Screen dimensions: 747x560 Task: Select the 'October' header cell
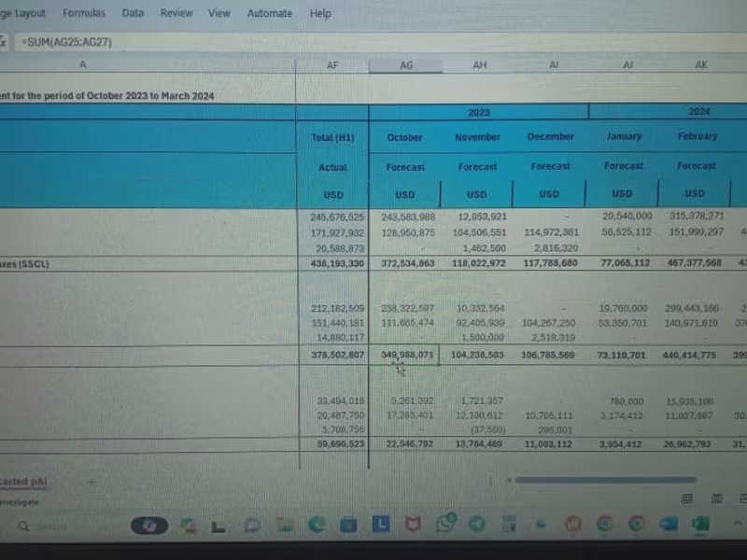coord(404,137)
